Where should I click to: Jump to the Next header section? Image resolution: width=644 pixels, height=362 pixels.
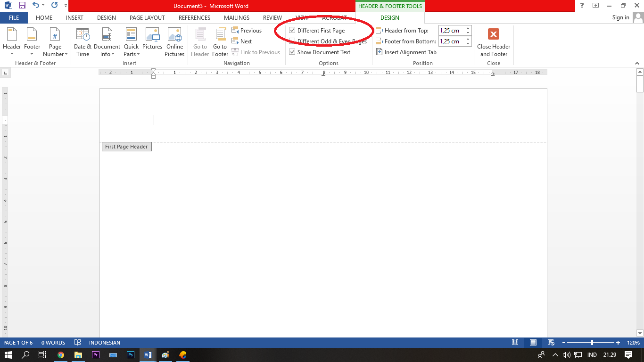click(x=242, y=41)
